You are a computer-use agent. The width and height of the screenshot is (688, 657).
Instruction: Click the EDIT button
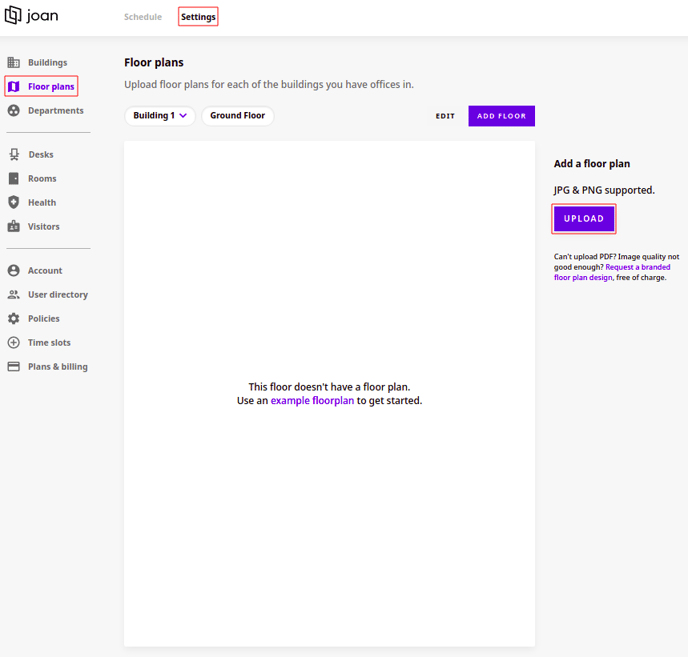click(445, 116)
